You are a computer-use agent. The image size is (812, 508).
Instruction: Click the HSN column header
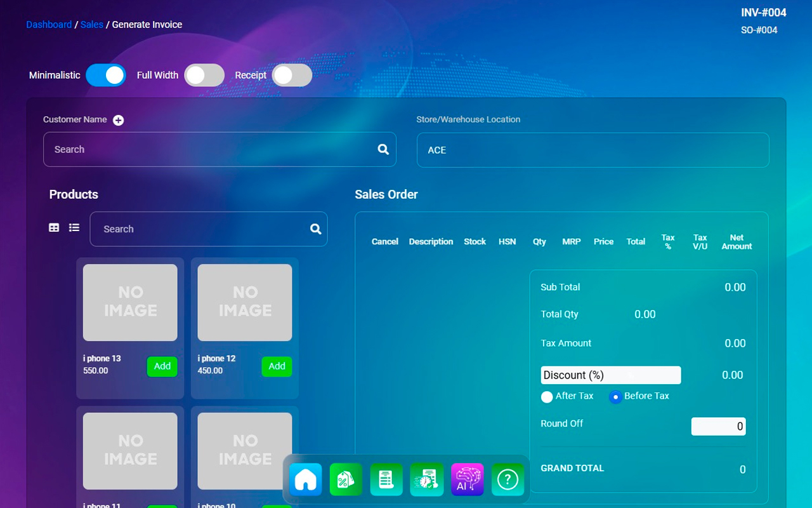click(x=507, y=242)
